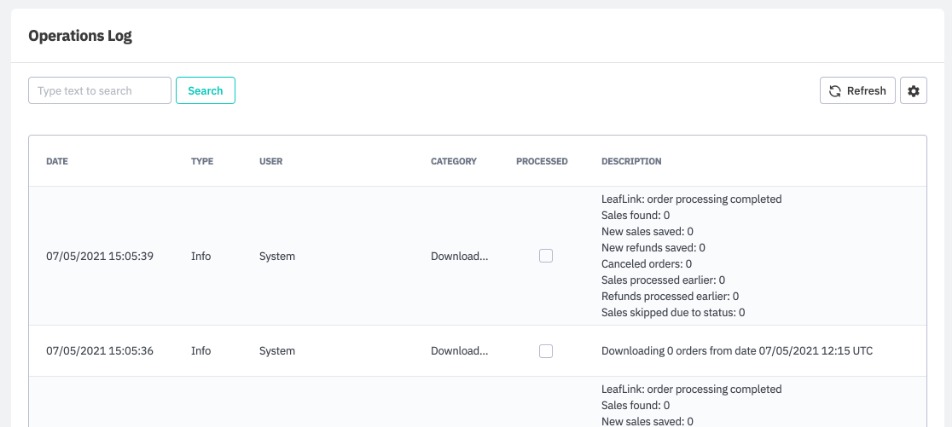
Task: Sort by the CATEGORY column header
Action: [x=453, y=161]
